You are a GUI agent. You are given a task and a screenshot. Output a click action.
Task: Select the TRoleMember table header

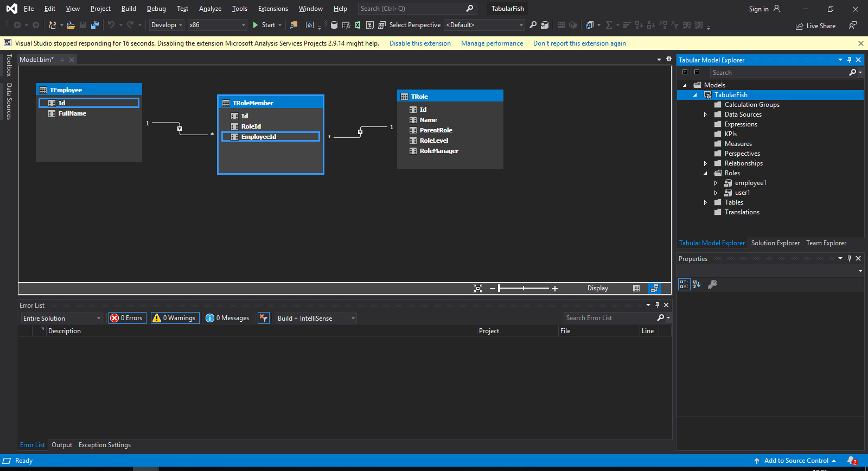pyautogui.click(x=271, y=103)
